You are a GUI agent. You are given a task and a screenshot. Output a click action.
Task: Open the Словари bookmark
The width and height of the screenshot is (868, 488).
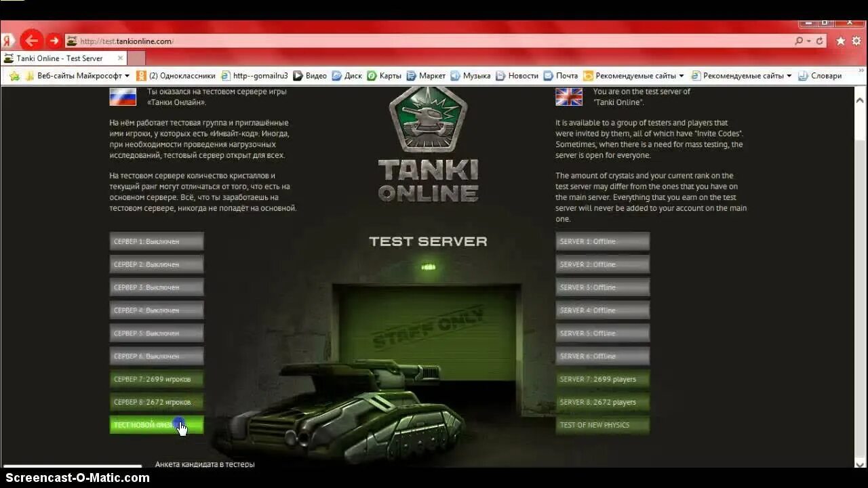(x=820, y=76)
